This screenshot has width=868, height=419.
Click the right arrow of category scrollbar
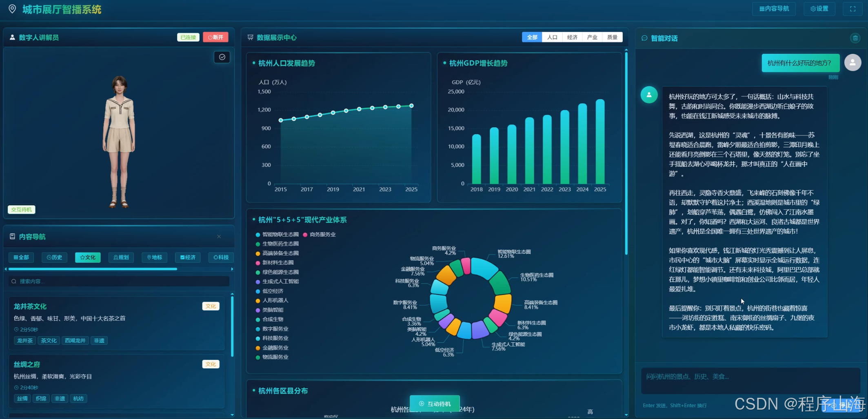(232, 269)
